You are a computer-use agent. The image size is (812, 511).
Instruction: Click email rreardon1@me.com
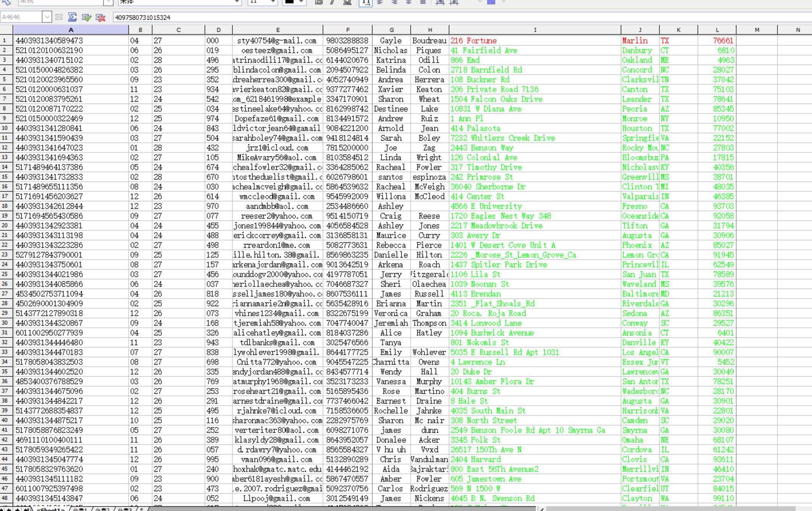[278, 245]
